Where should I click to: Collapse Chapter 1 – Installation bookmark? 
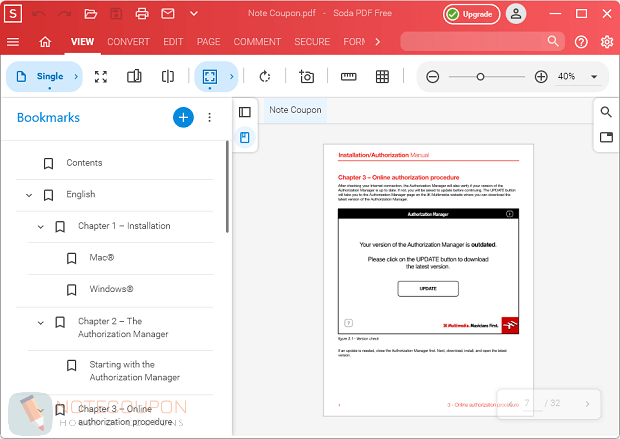coord(40,227)
